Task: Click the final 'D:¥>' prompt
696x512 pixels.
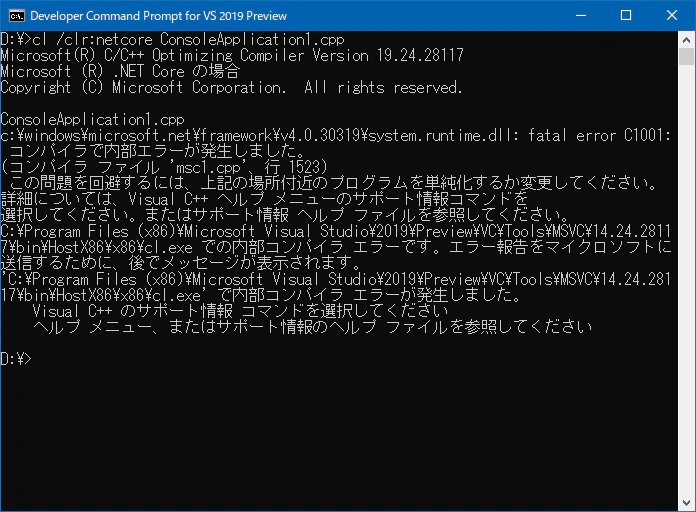Action: [x=16, y=359]
